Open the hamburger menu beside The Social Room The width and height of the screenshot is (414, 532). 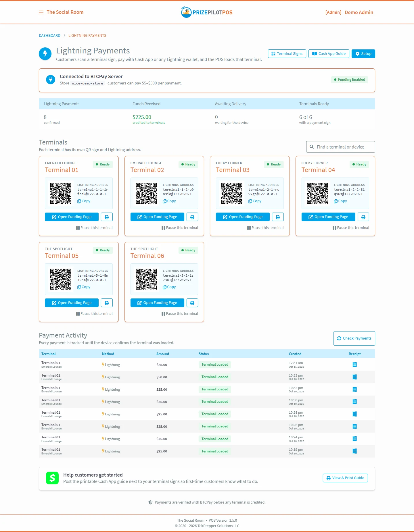41,12
